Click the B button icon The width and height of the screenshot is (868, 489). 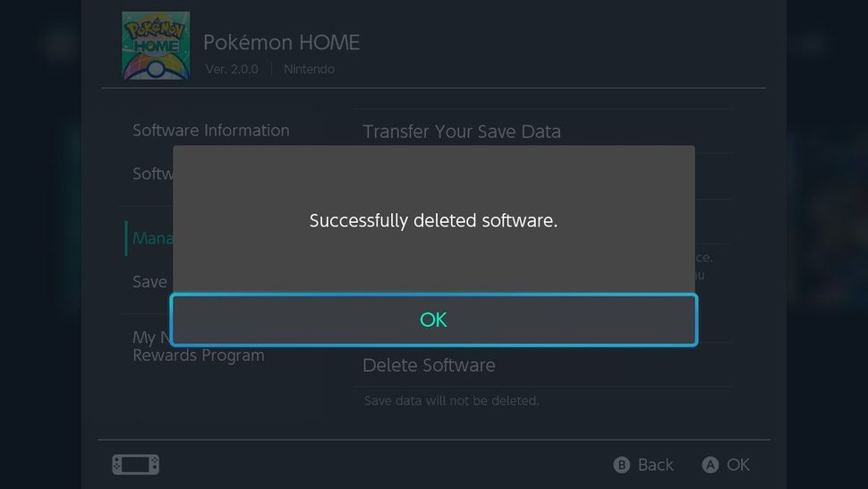coord(621,465)
